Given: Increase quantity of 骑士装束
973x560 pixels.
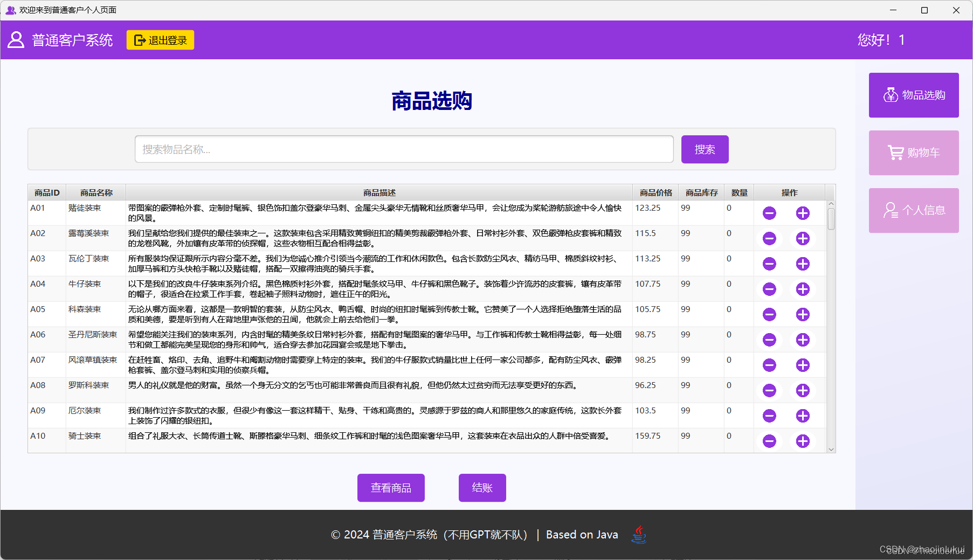Looking at the screenshot, I should [803, 441].
